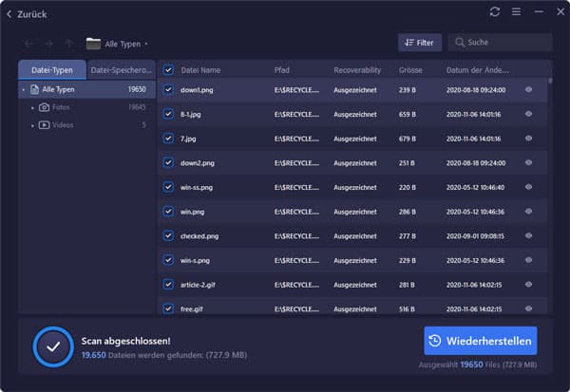
Task: Preview checked.png with its eye icon
Action: coord(528,235)
